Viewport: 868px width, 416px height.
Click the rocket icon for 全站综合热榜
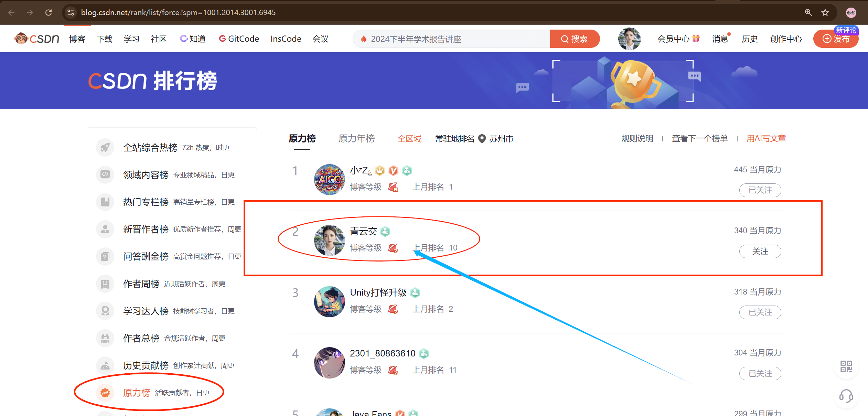105,148
